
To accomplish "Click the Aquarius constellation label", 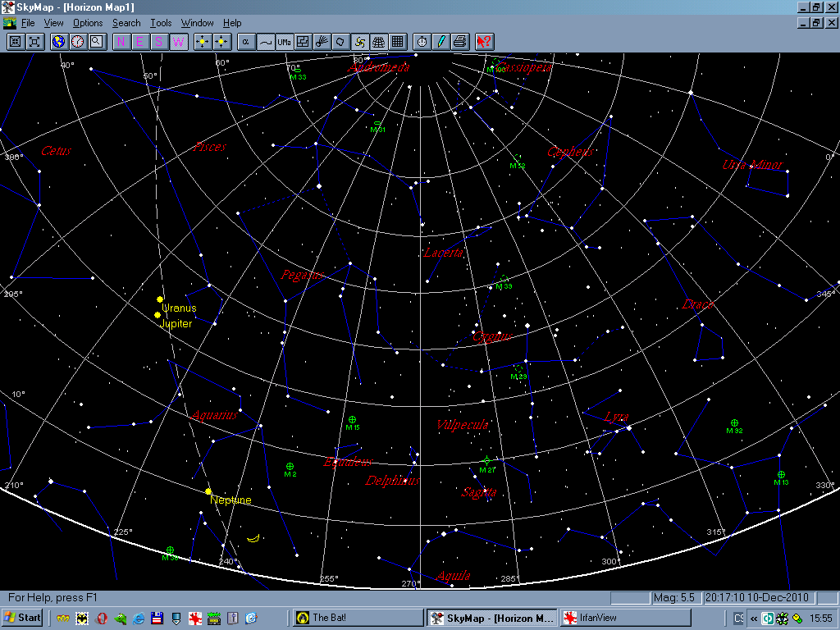I will [x=214, y=415].
